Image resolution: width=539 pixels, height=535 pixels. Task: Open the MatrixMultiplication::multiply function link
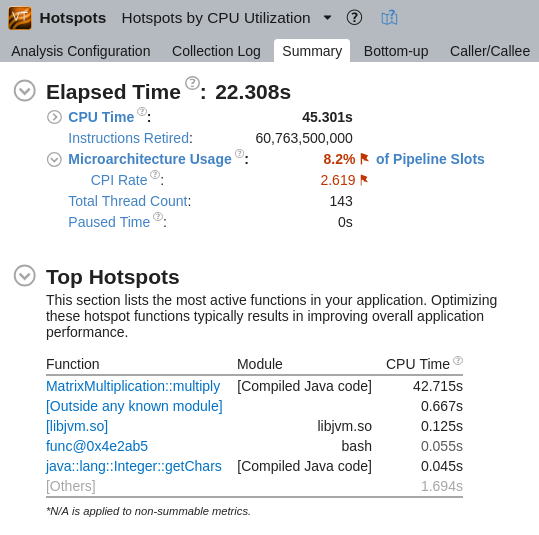[x=133, y=386]
